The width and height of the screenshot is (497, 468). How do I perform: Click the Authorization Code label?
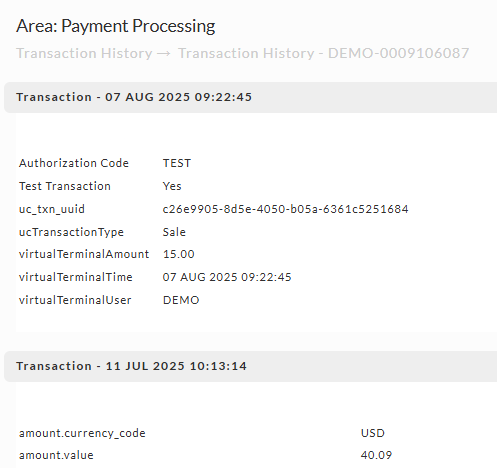pyautogui.click(x=74, y=163)
